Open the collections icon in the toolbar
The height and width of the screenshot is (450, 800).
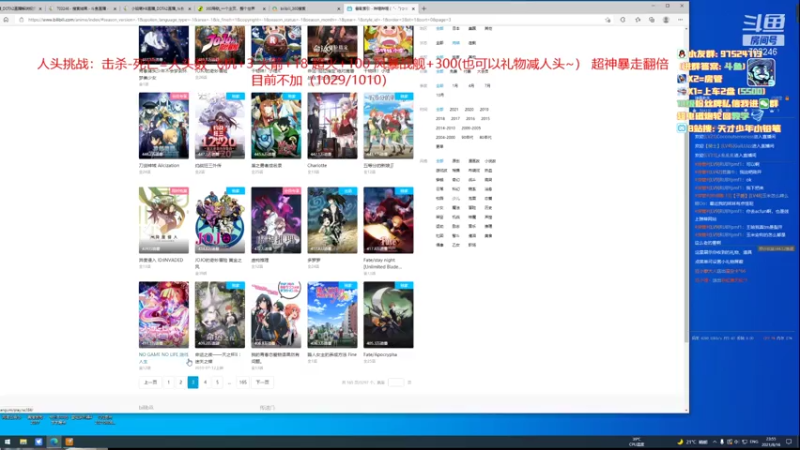(652, 20)
